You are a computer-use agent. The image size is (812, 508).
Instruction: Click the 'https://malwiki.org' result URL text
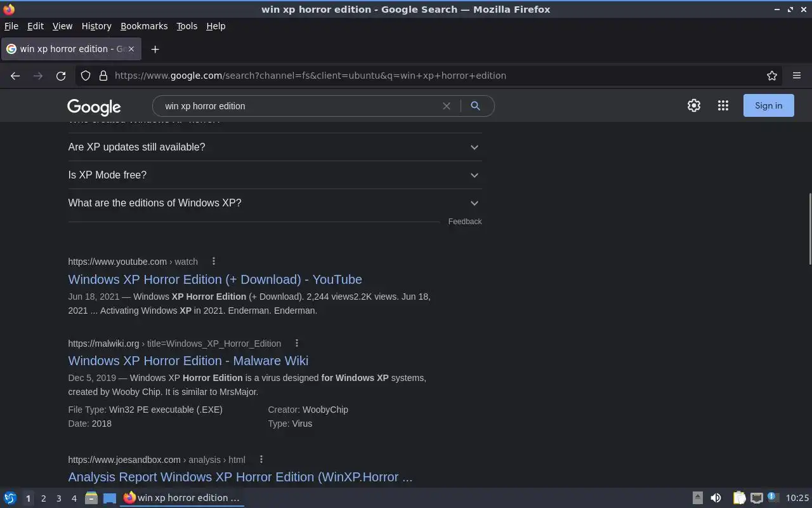pos(103,343)
